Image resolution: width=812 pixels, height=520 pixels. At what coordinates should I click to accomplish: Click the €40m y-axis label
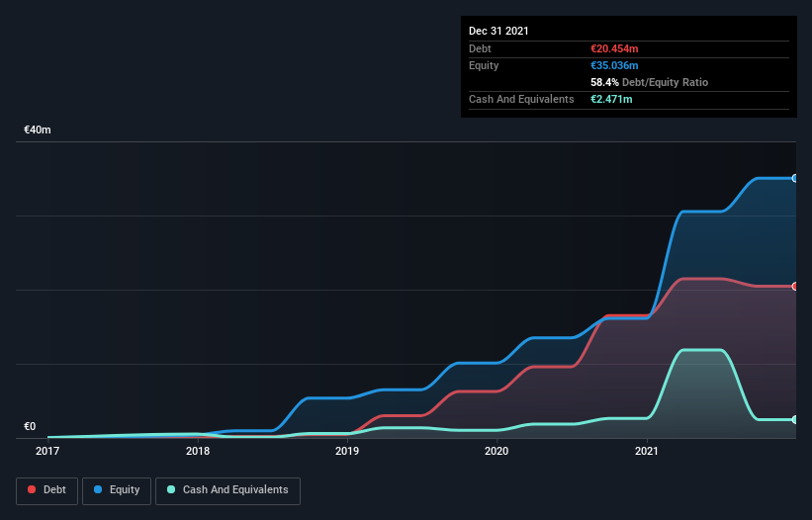38,130
